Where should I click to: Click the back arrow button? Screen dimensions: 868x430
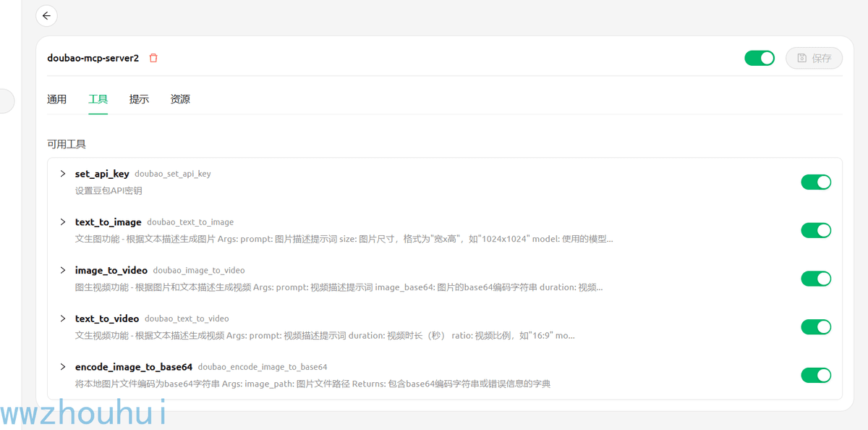click(x=46, y=15)
